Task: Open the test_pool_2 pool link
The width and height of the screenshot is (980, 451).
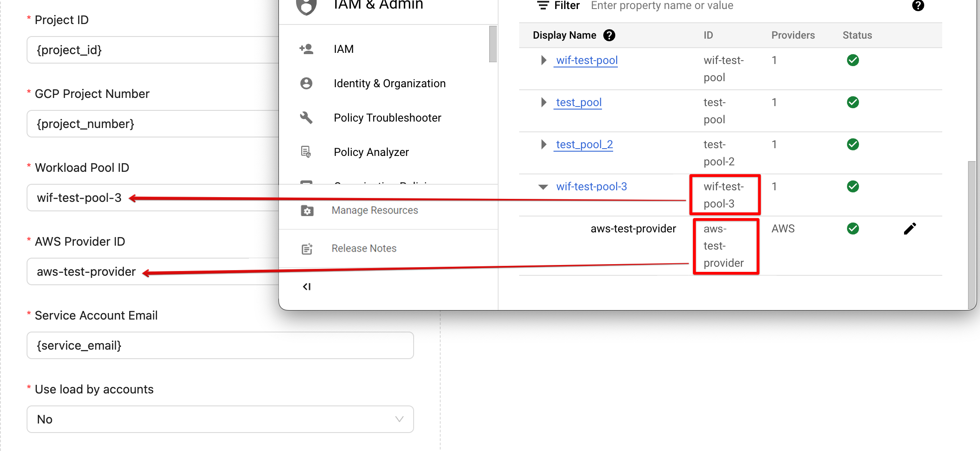Action: click(584, 144)
